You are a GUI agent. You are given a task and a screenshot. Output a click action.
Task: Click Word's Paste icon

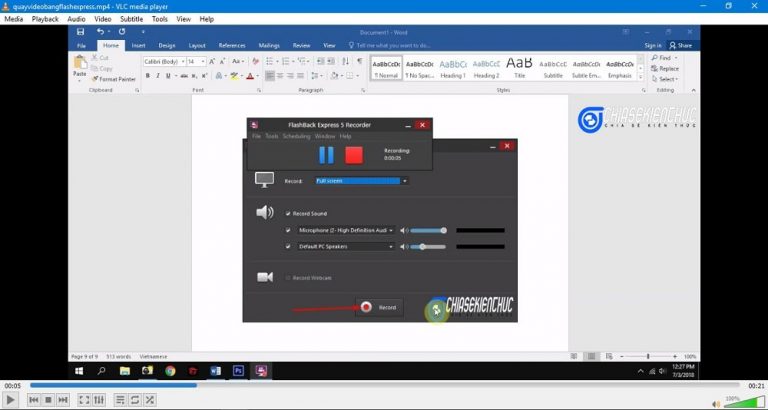click(x=79, y=62)
